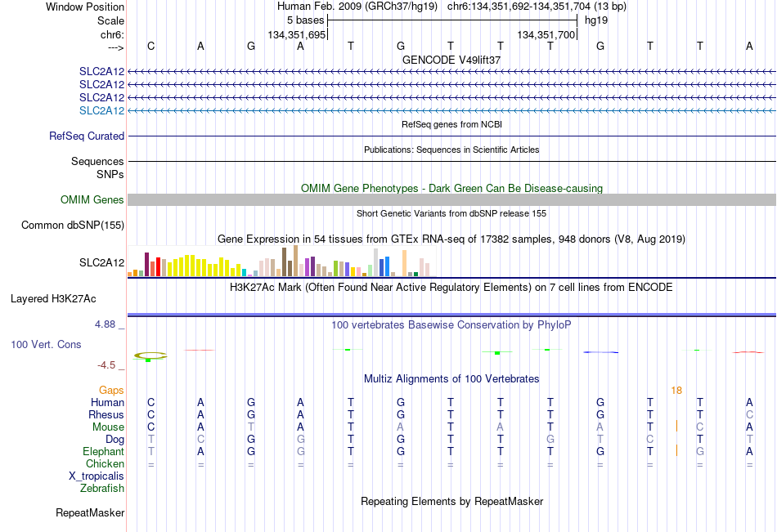Screen dimensions: 777x532
Task: Open the Layered H3K27Ac track label
Action: click(x=53, y=299)
